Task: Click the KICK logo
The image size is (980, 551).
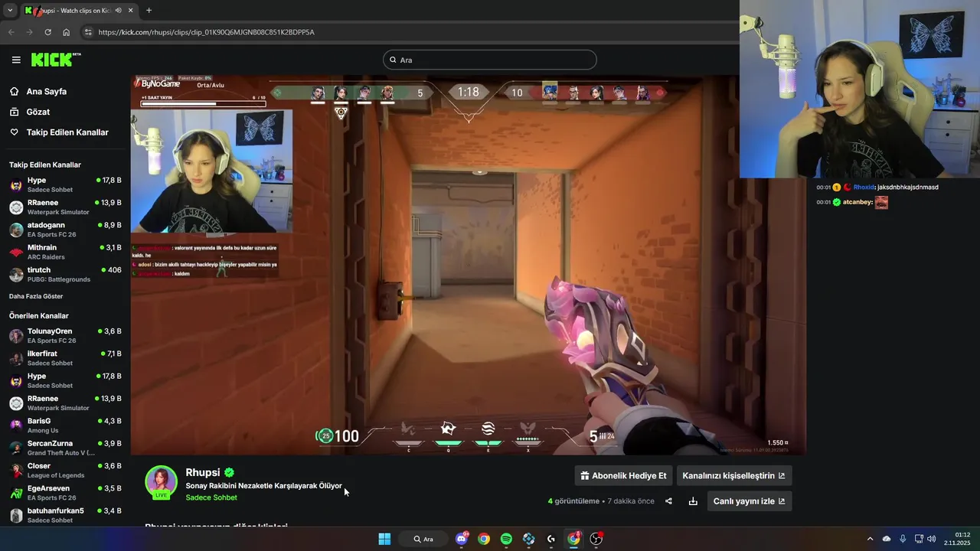Action: click(x=55, y=60)
